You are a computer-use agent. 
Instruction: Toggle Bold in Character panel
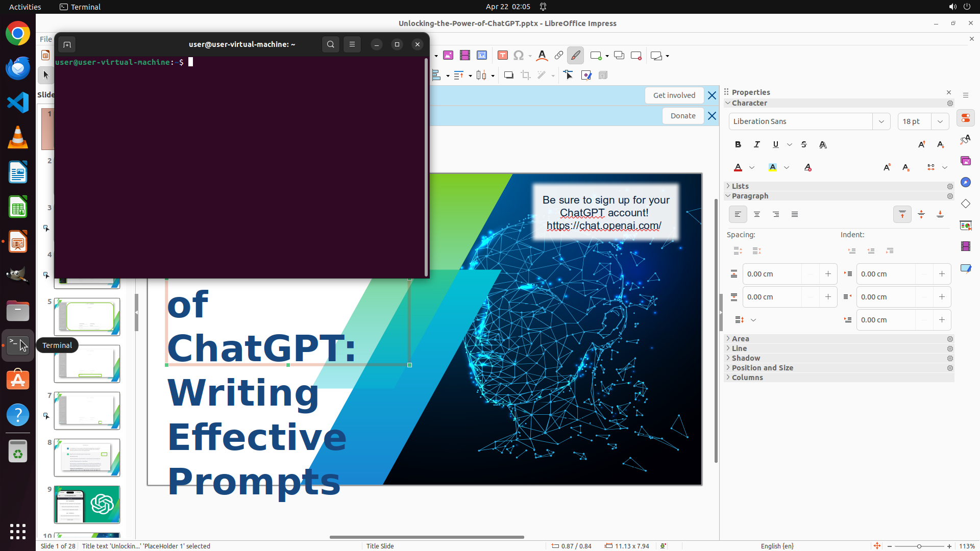point(738,144)
